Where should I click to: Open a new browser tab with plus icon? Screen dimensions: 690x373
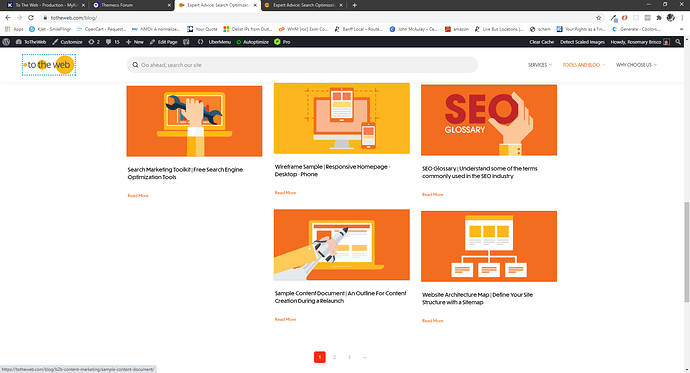coord(355,5)
